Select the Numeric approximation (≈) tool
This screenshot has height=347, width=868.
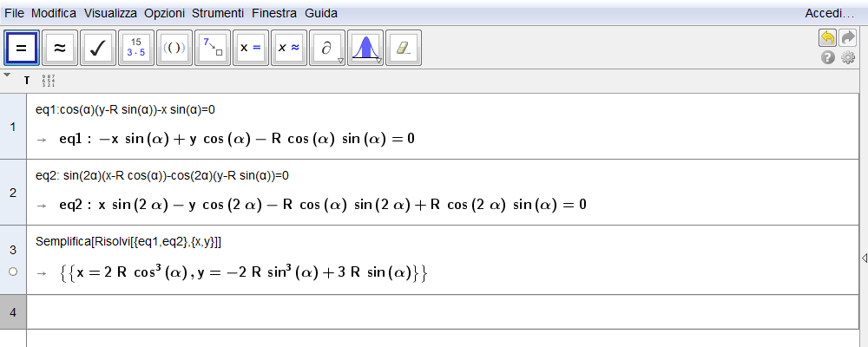(x=60, y=48)
